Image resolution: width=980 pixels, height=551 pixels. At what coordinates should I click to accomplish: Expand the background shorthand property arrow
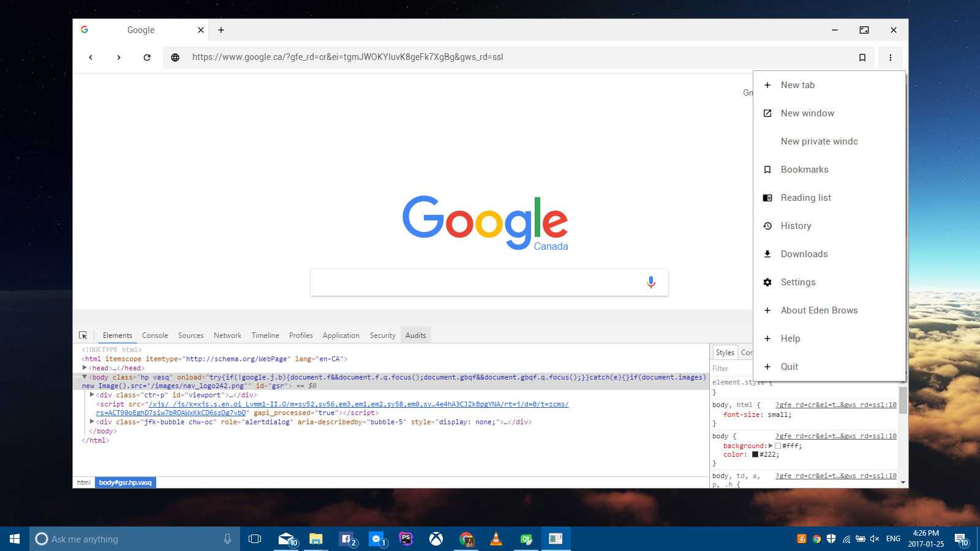[x=771, y=446]
